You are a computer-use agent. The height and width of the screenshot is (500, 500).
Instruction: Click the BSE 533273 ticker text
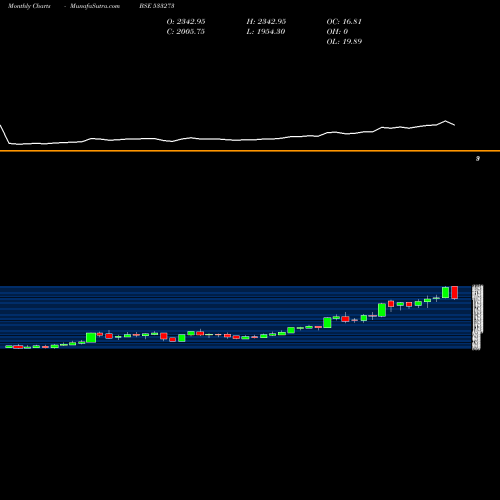point(157,6)
